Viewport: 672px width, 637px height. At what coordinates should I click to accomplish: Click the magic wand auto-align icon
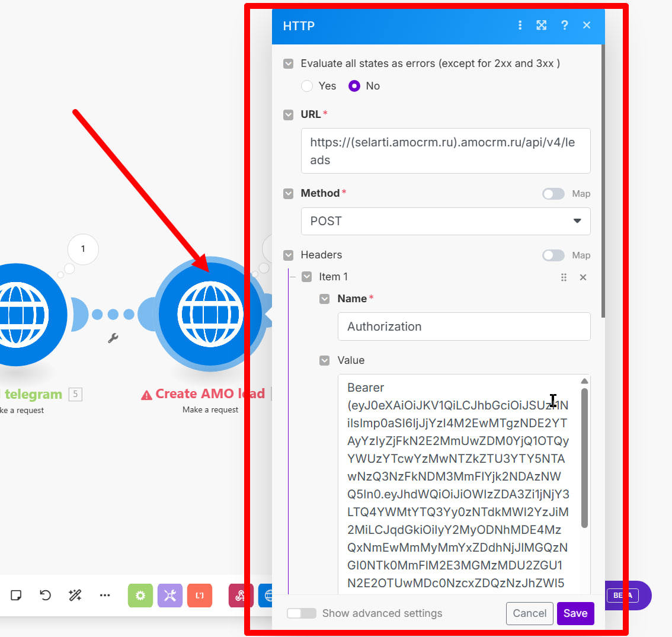point(75,596)
